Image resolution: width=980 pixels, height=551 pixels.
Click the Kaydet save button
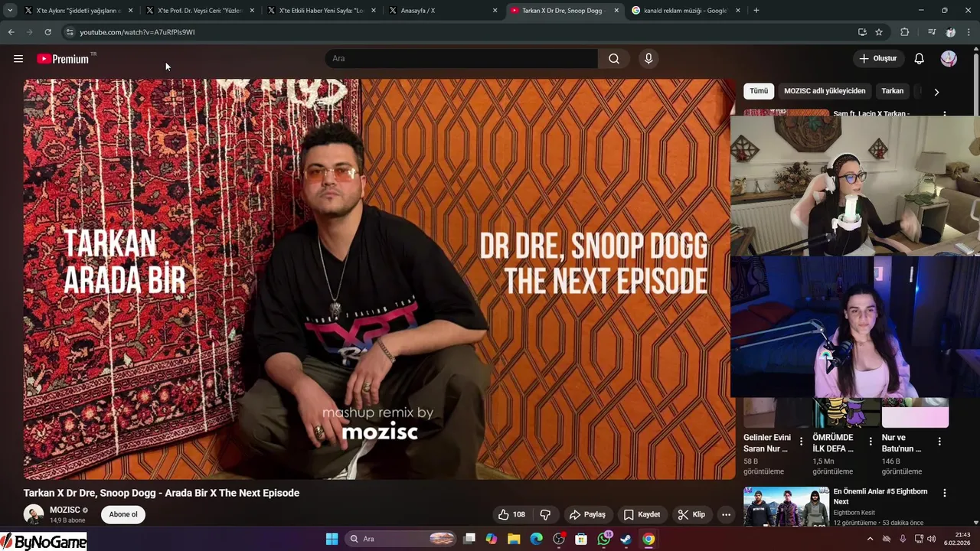(x=642, y=514)
